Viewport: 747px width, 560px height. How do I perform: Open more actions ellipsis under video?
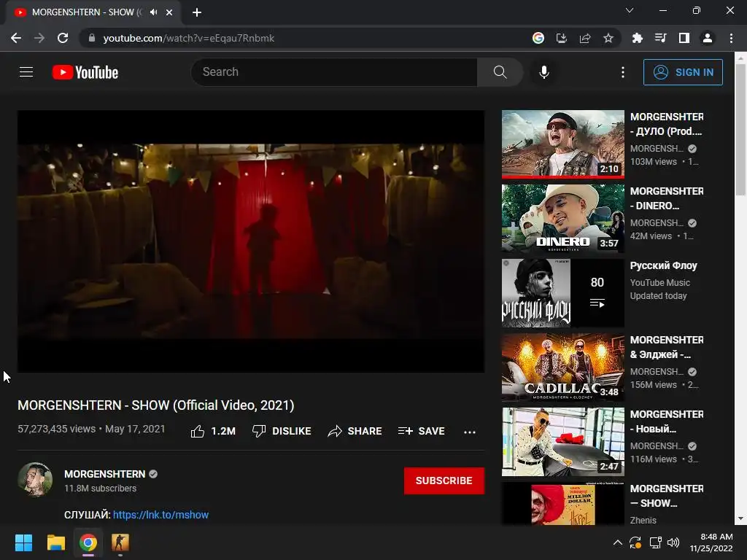coord(469,432)
